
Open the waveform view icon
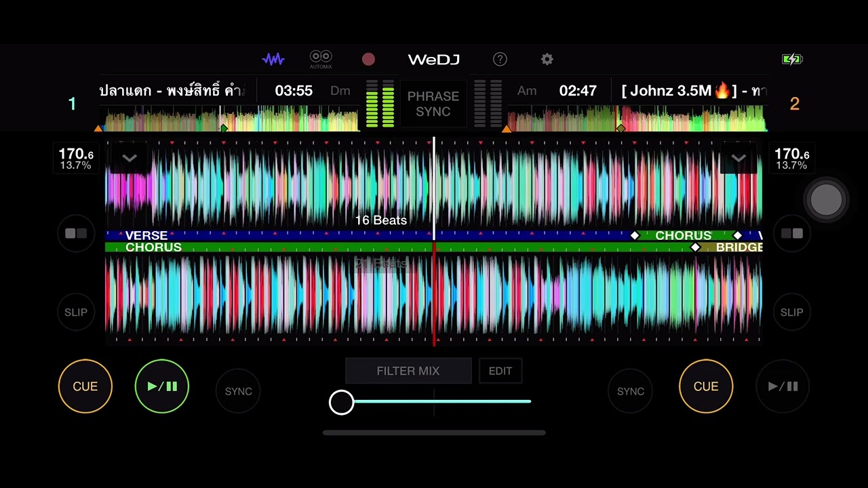[273, 60]
